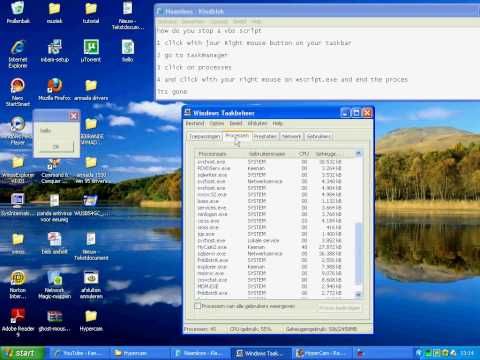Switch to the Gebruikers tab
Screen dimensions: 480x360
pos(318,137)
